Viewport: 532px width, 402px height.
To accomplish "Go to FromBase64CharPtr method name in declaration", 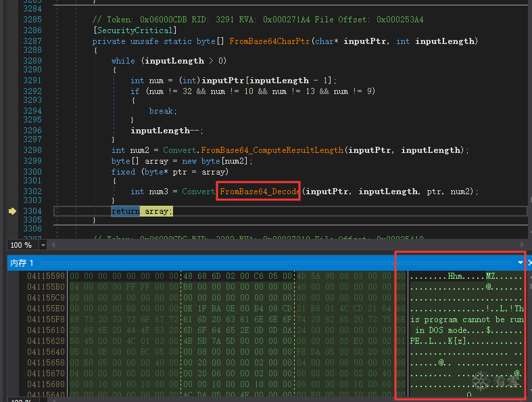I will pyautogui.click(x=270, y=41).
